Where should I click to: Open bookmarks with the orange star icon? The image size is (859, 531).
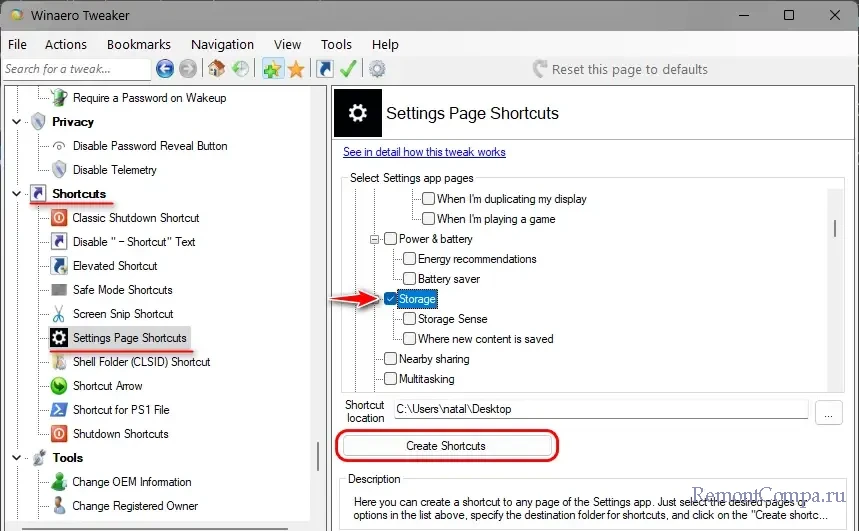(296, 69)
